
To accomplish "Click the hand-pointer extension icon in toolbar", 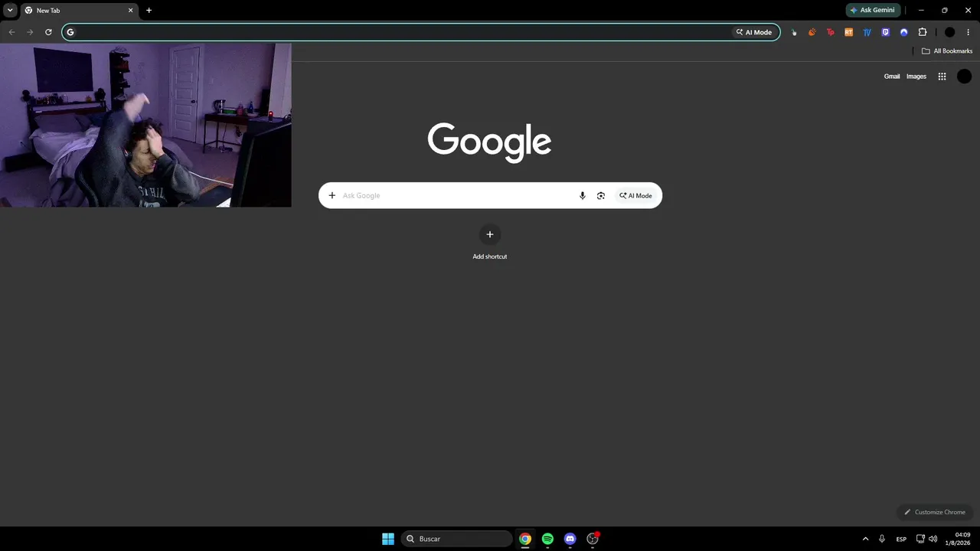I will [x=793, y=32].
